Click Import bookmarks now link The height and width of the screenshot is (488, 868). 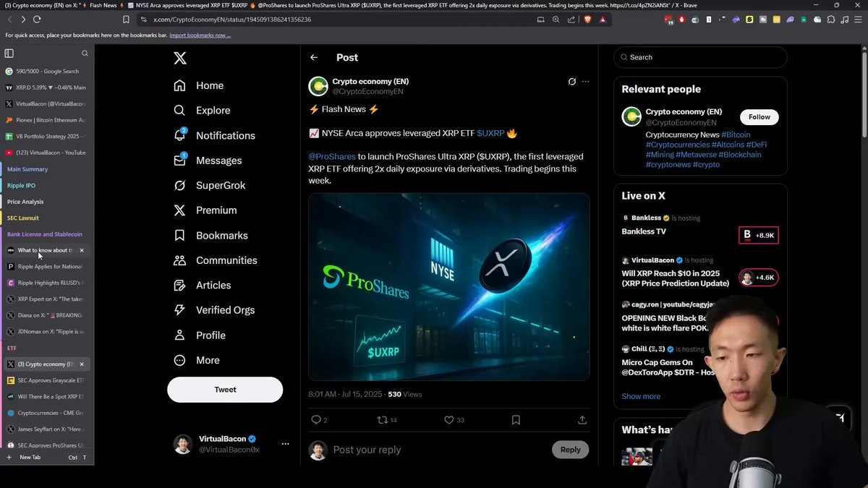pyautogui.click(x=200, y=35)
